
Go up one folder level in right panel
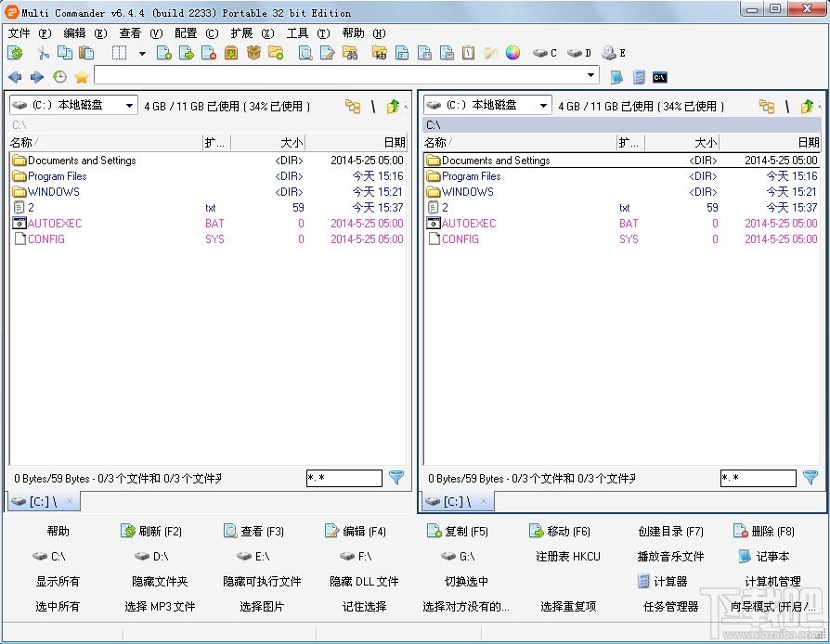[807, 107]
